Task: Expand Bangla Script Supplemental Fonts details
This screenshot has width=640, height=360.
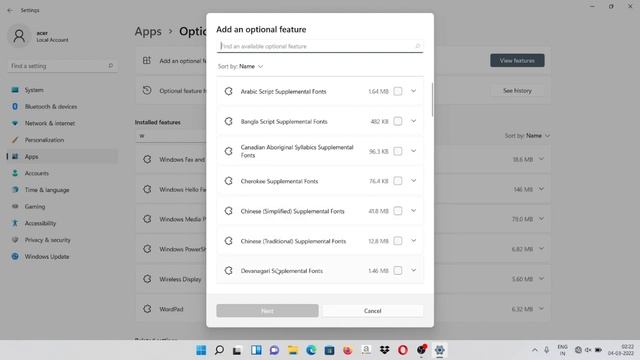Action: click(x=413, y=121)
